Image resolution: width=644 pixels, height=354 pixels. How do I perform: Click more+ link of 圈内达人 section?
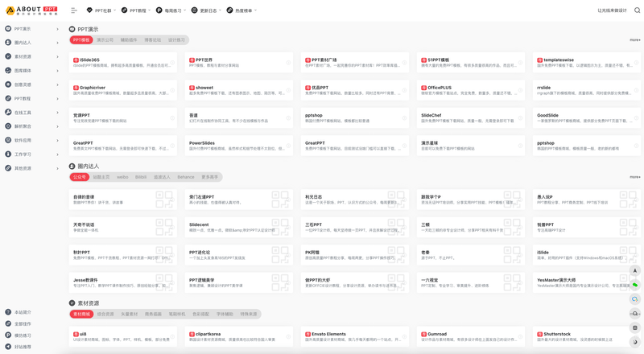[x=635, y=177]
